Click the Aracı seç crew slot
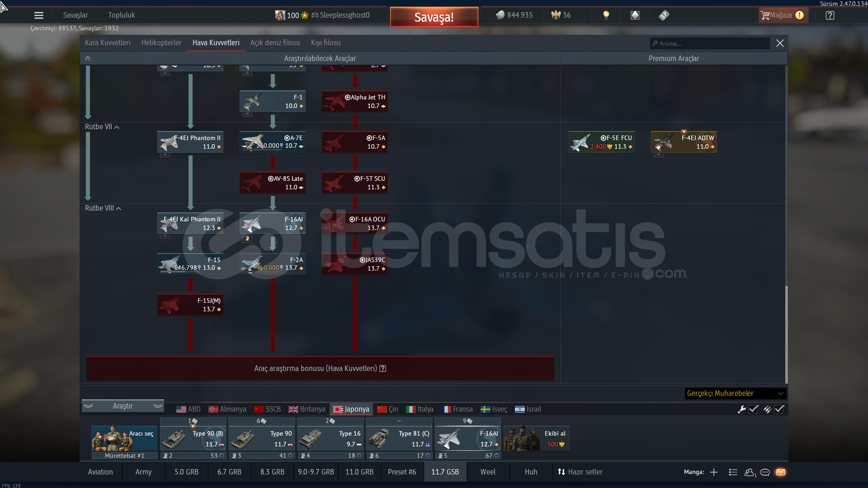The width and height of the screenshot is (868, 488). coord(124,438)
